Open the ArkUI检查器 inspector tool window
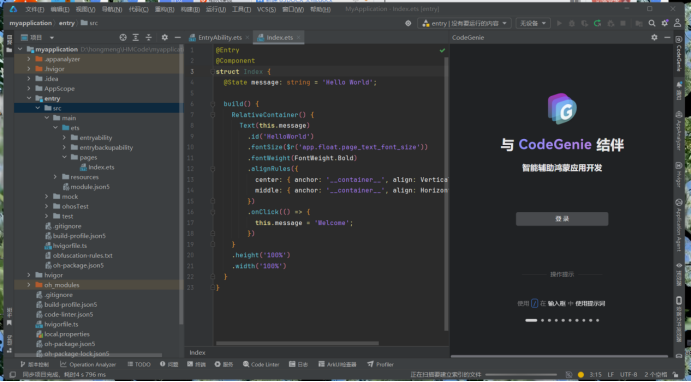Image resolution: width=691 pixels, height=382 pixels. (x=337, y=364)
